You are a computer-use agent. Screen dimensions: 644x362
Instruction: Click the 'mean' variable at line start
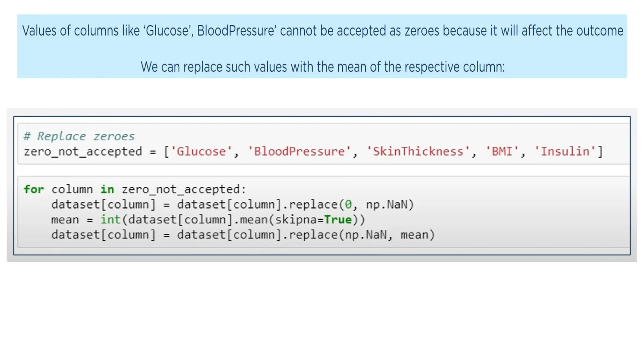pyautogui.click(x=65, y=220)
